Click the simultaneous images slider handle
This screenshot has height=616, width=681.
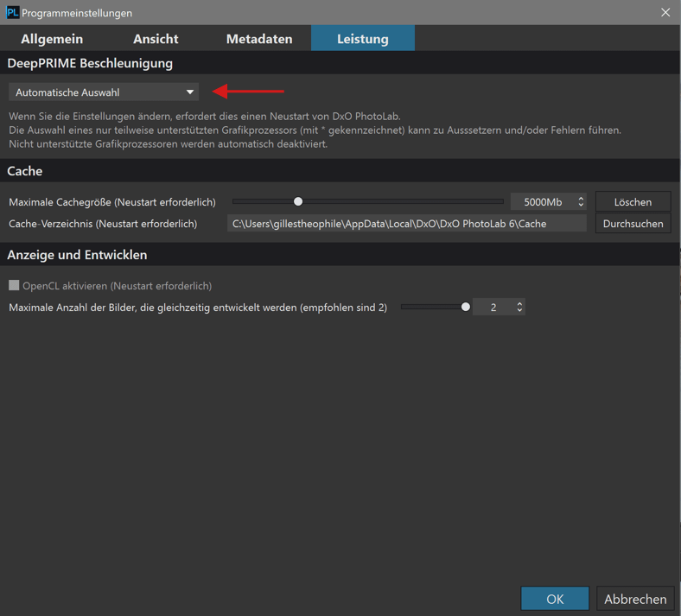coord(466,307)
